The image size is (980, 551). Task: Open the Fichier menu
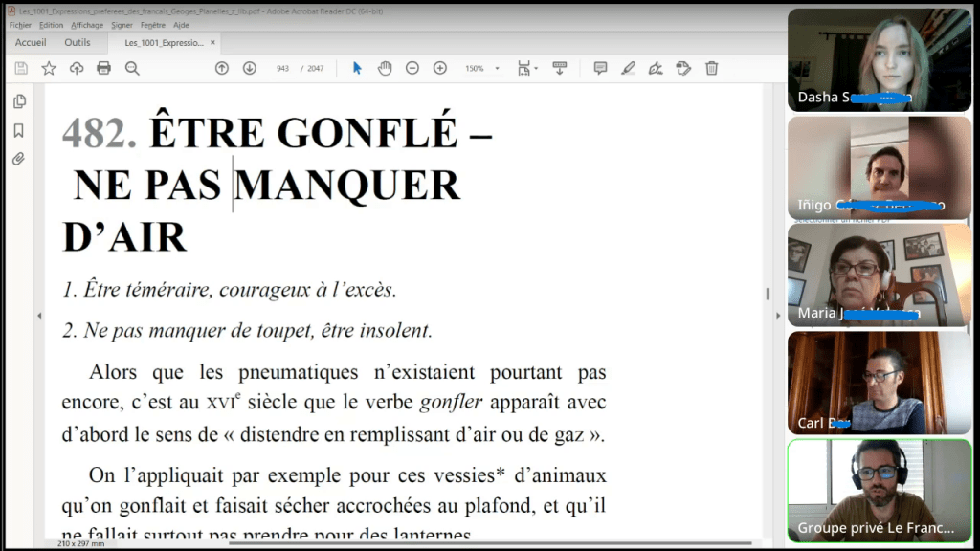(20, 25)
